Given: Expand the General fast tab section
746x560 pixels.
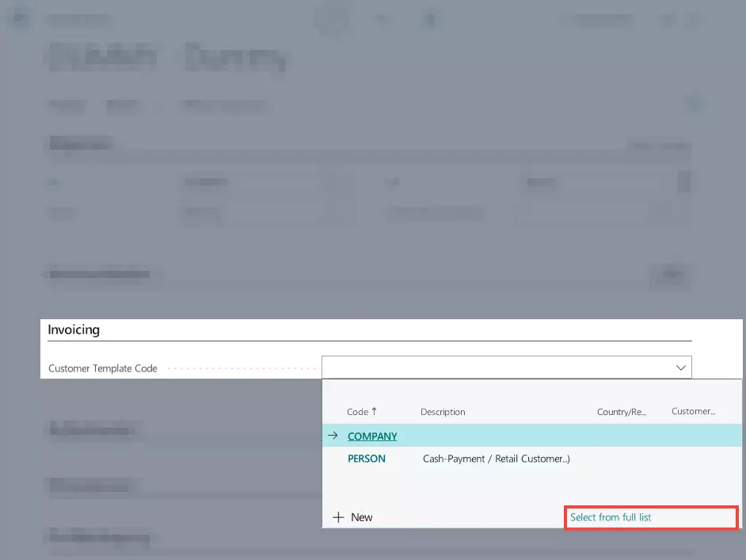Looking at the screenshot, I should point(79,143).
